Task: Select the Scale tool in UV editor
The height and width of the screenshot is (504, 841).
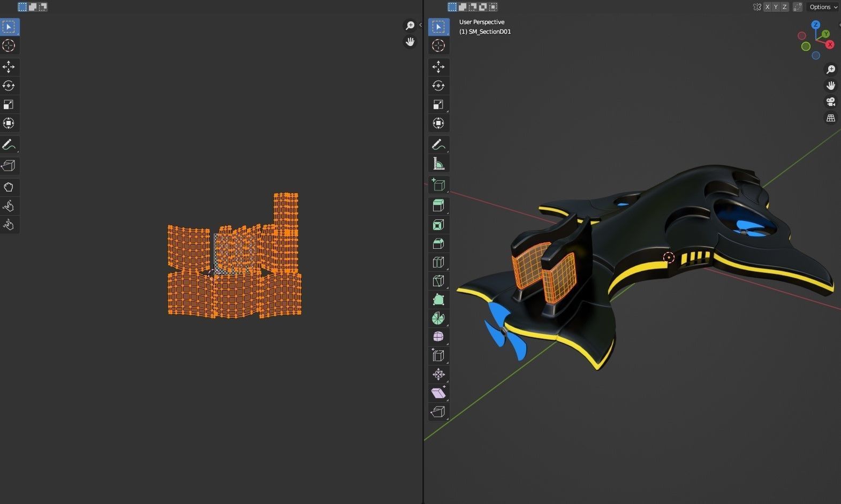Action: [9, 104]
